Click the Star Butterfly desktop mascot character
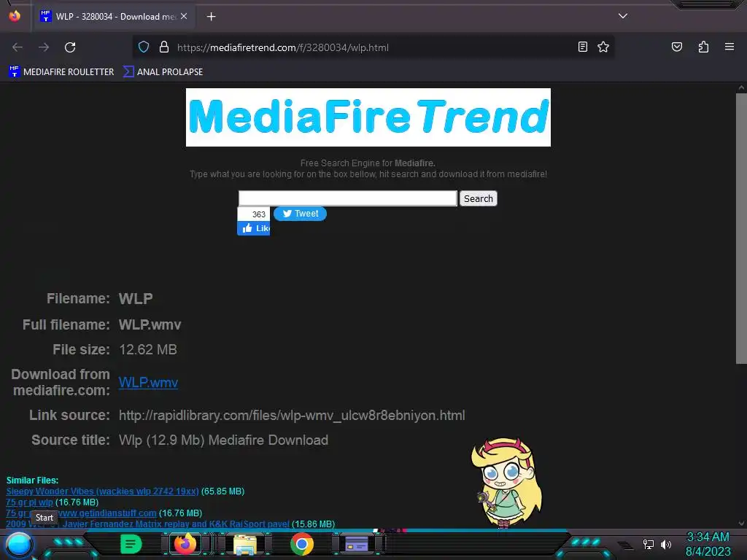 pyautogui.click(x=506, y=483)
